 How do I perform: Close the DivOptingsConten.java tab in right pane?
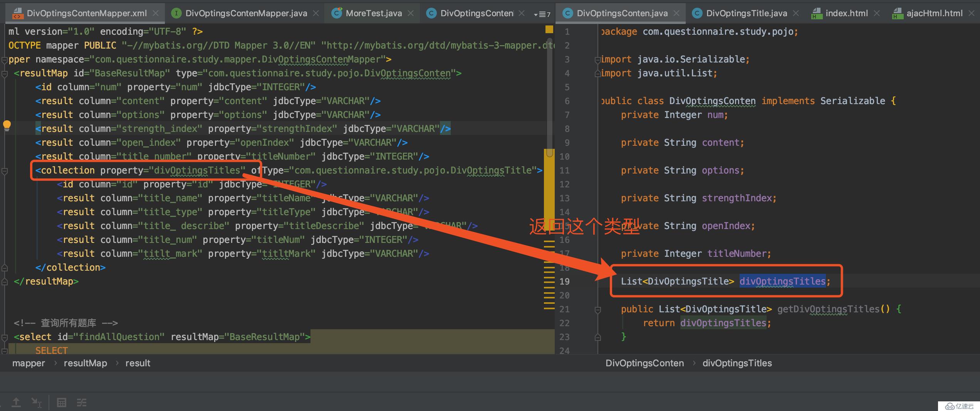(676, 13)
